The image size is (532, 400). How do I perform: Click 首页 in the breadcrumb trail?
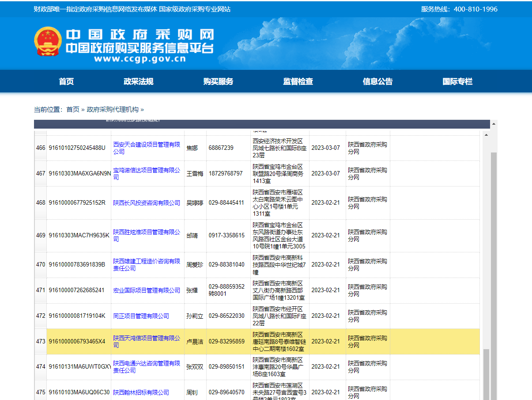72,109
